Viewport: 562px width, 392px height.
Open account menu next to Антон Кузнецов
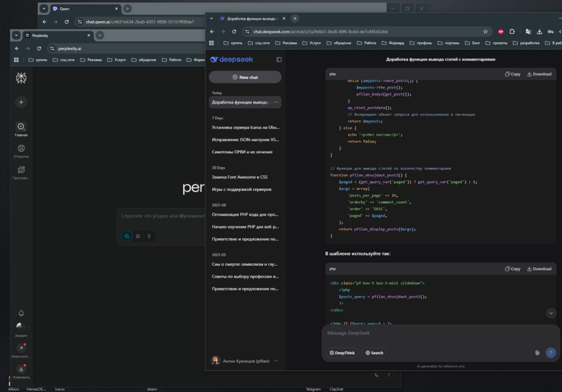pyautogui.click(x=276, y=361)
